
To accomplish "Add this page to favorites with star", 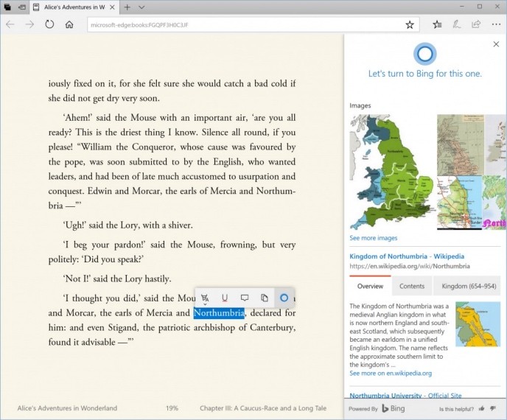I will click(410, 24).
